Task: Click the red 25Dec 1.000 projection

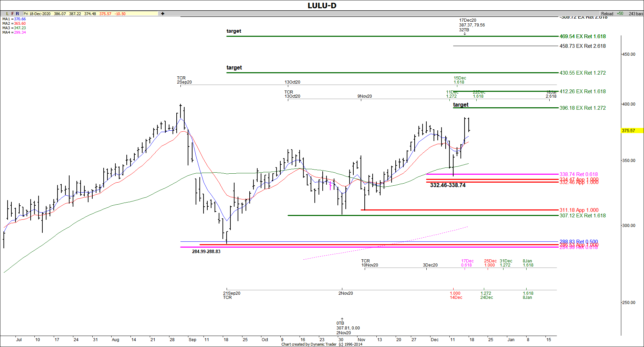Action: point(490,263)
